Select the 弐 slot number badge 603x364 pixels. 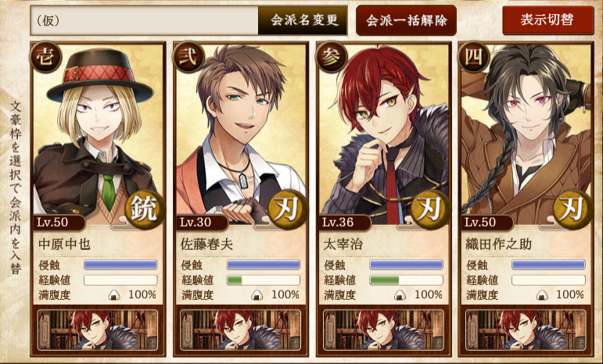coord(188,57)
